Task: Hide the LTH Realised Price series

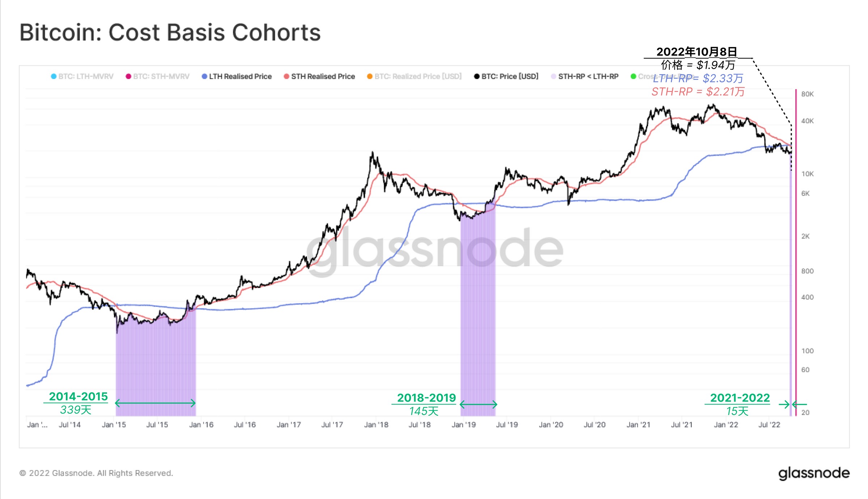Action: tap(237, 76)
